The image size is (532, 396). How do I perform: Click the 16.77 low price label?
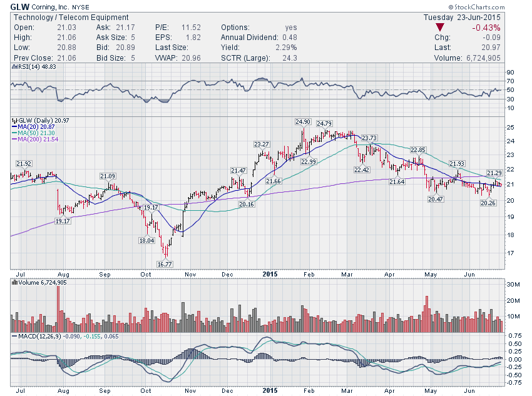(165, 264)
